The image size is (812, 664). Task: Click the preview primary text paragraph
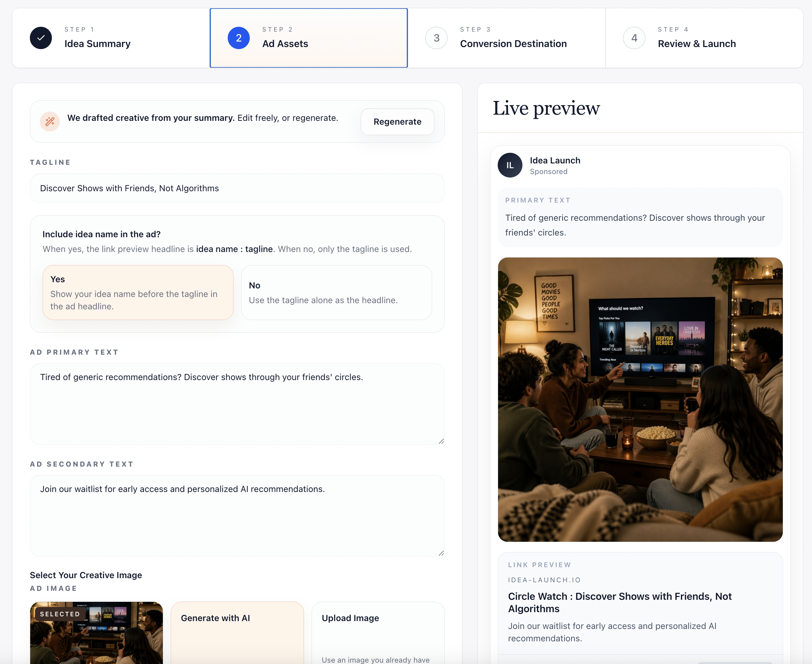635,225
